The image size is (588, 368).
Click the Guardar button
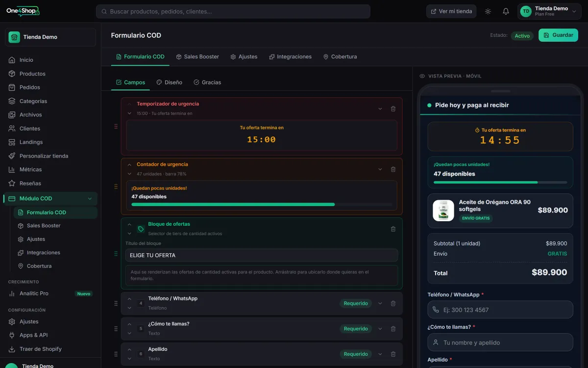[558, 35]
